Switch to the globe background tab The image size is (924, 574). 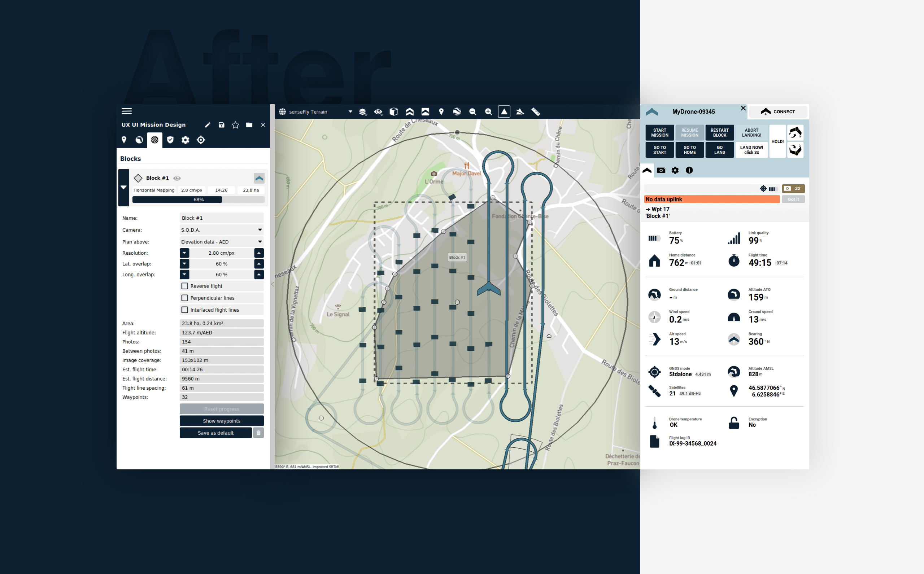click(139, 140)
